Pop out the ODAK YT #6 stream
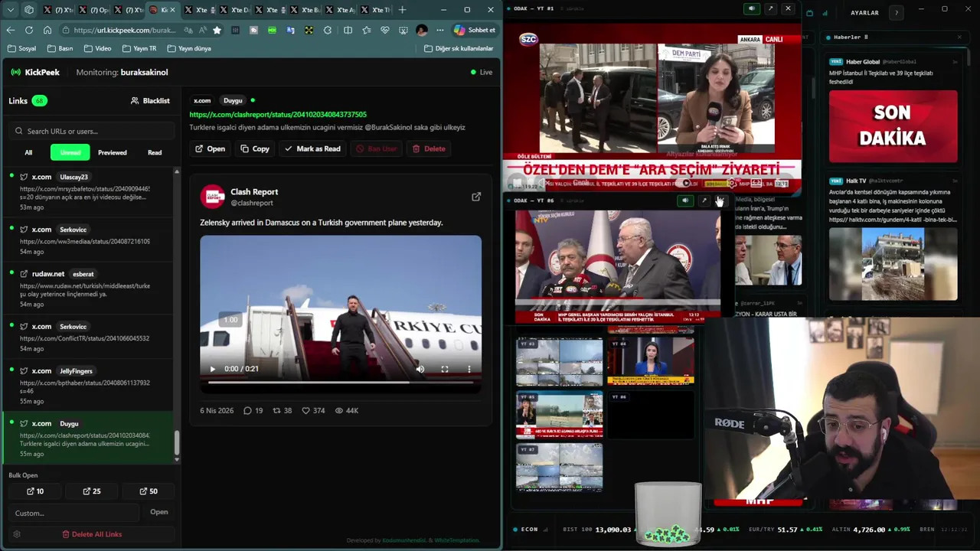Viewport: 980px width, 551px height. (x=704, y=201)
